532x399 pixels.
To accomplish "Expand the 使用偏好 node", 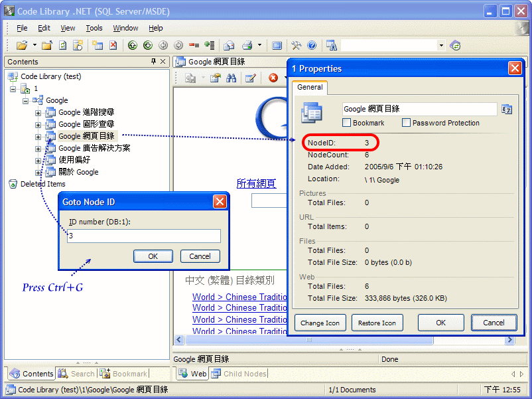I will 38,161.
